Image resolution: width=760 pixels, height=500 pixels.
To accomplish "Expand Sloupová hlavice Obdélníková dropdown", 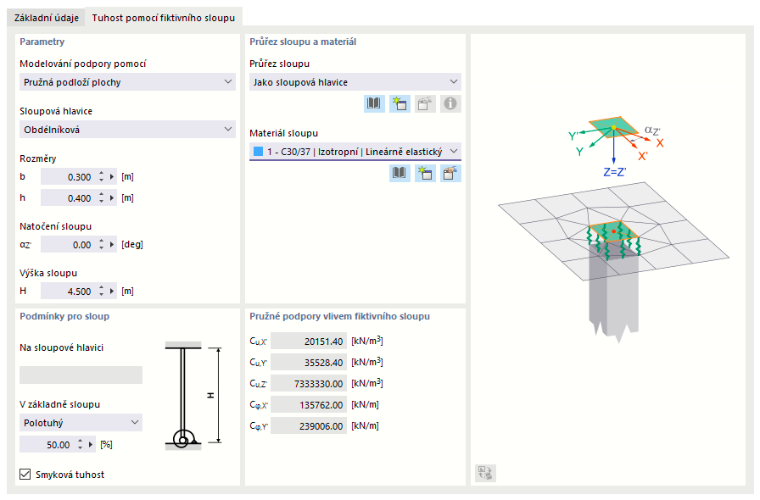I will 127,129.
